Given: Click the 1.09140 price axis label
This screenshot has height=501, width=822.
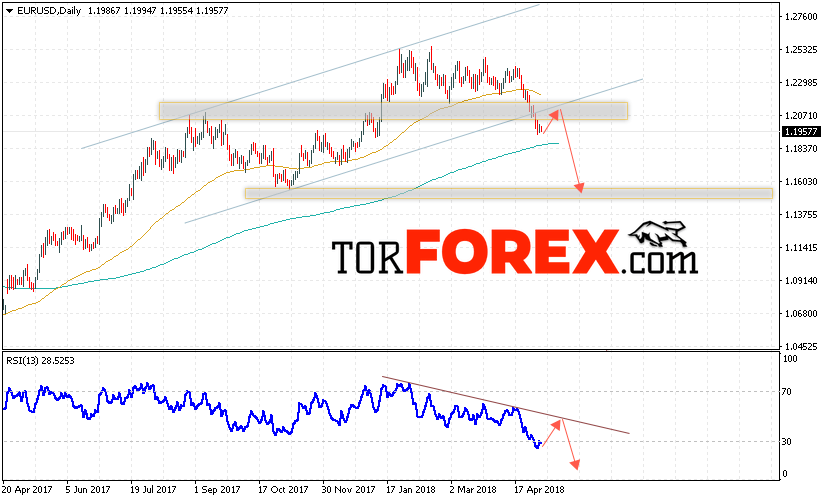Looking at the screenshot, I should [801, 281].
